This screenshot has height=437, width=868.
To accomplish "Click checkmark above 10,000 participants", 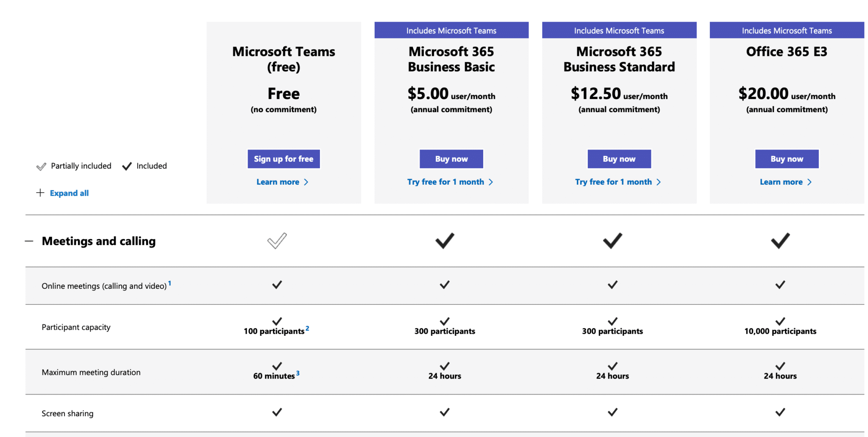I will tap(780, 321).
